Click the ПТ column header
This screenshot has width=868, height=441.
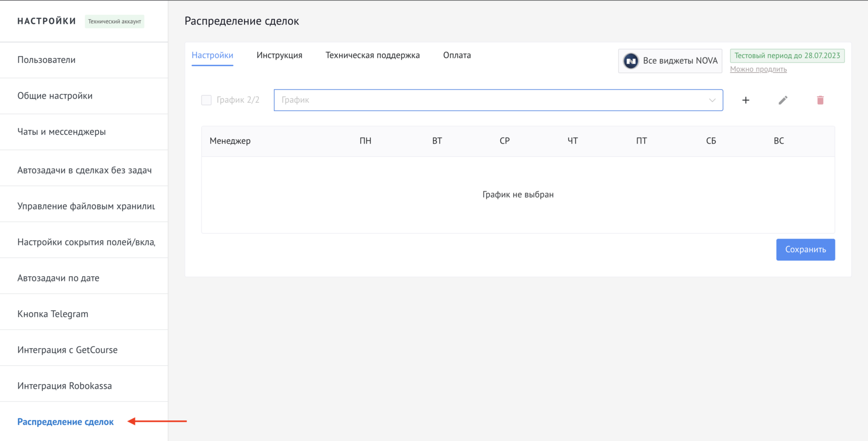pyautogui.click(x=641, y=141)
